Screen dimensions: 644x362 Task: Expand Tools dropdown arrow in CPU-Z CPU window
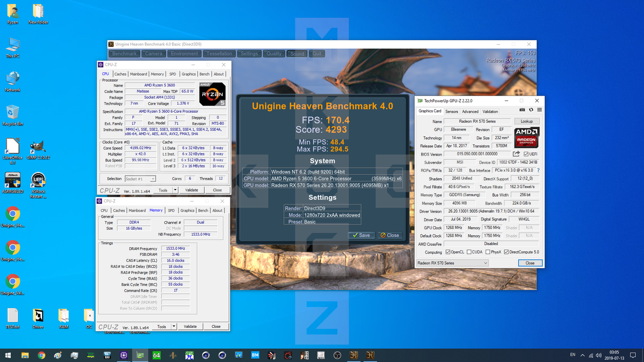175,190
